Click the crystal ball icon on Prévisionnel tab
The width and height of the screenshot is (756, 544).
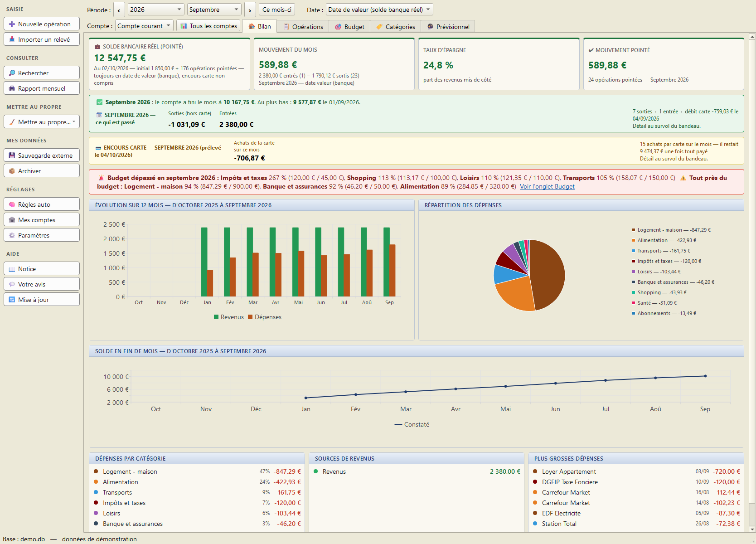(x=430, y=27)
